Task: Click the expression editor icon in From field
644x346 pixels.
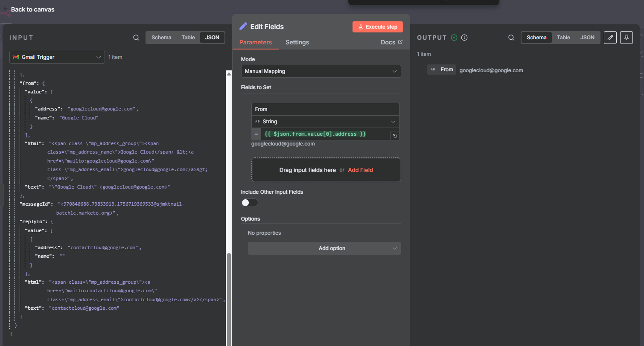Action: point(395,136)
